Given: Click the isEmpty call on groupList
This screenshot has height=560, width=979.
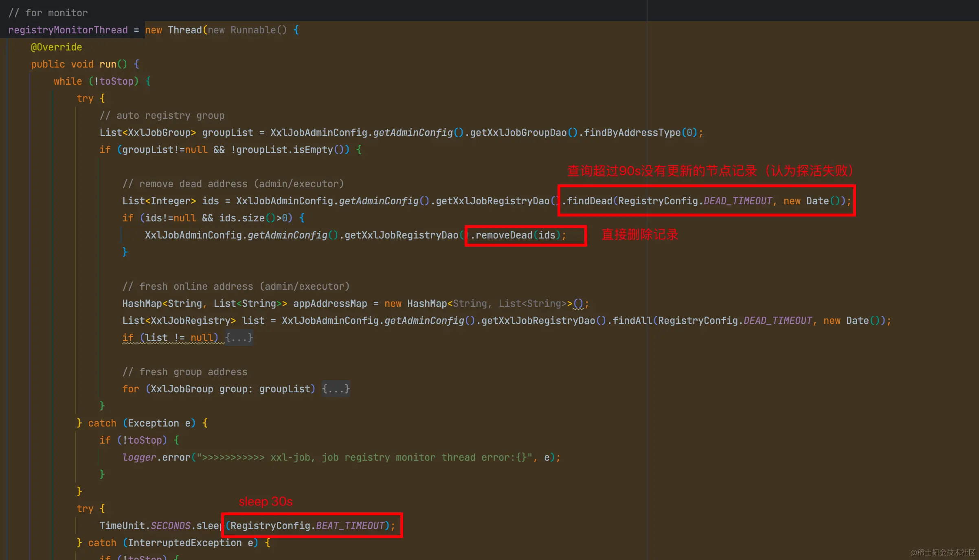Looking at the screenshot, I should pos(313,150).
